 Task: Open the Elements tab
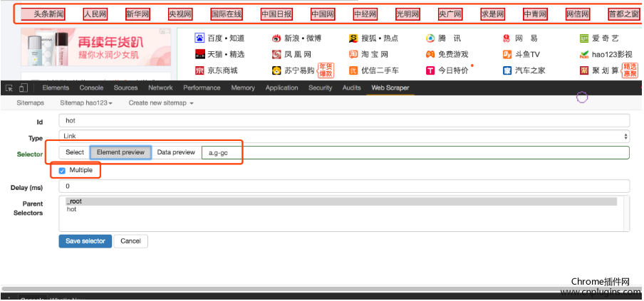[x=56, y=88]
